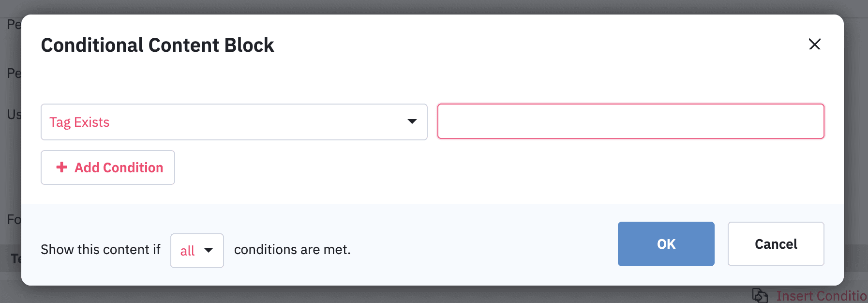Click the 'conditions are met.' text
Screen dimensions: 868x303
(292, 249)
